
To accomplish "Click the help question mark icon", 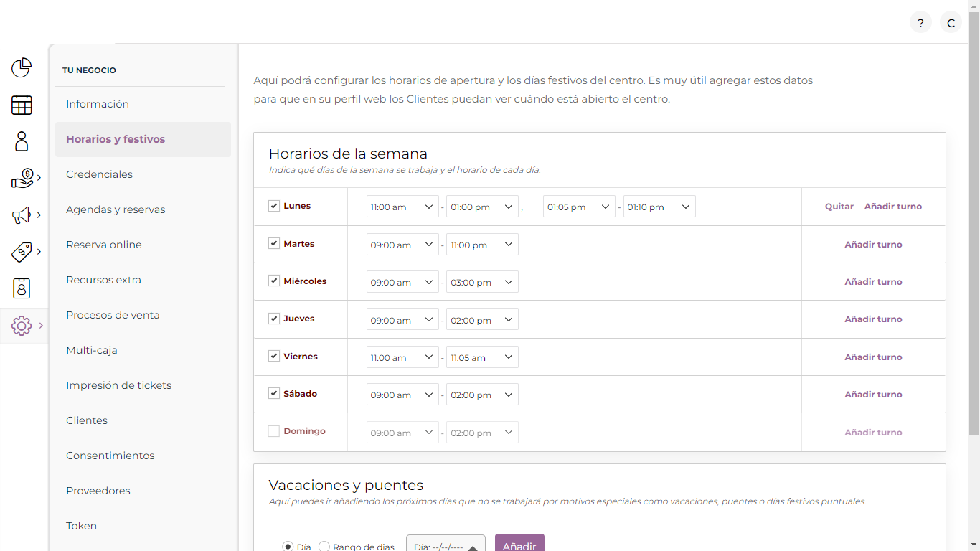I will pos(920,22).
